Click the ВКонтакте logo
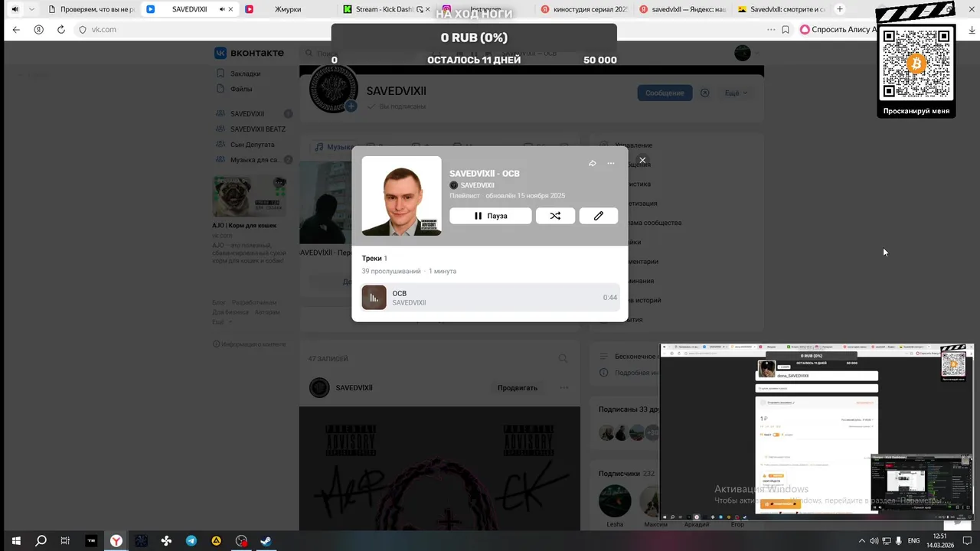The height and width of the screenshot is (551, 980). coord(250,53)
